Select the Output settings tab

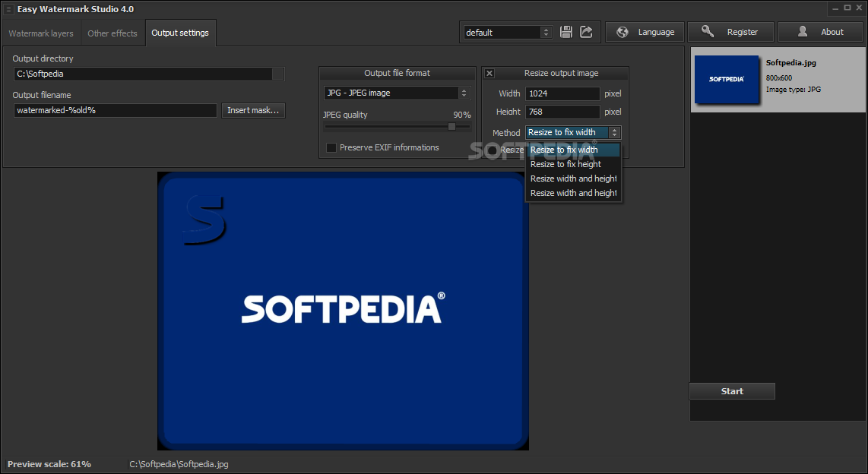tap(180, 33)
